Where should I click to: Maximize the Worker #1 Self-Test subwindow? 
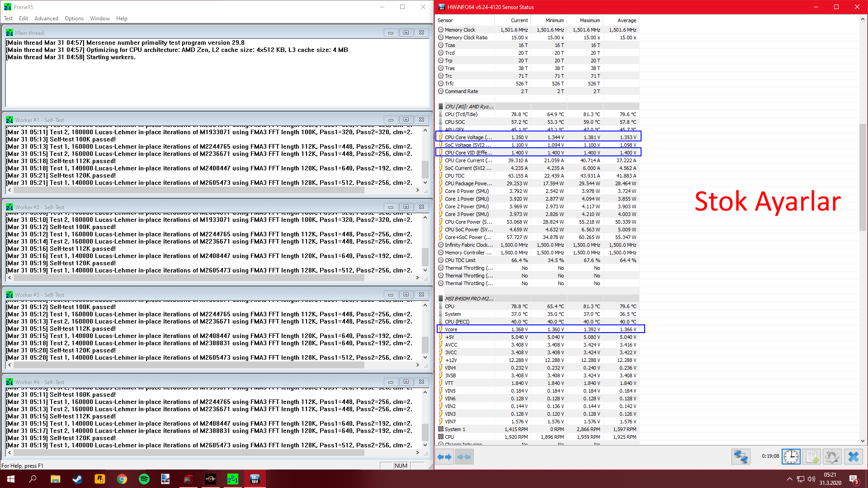pyautogui.click(x=406, y=120)
